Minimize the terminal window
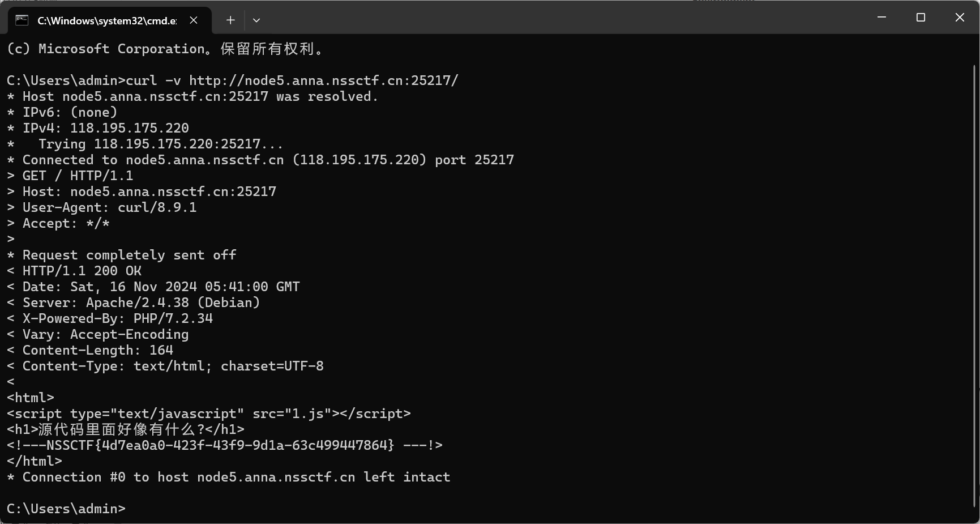The image size is (980, 524). click(x=881, y=18)
